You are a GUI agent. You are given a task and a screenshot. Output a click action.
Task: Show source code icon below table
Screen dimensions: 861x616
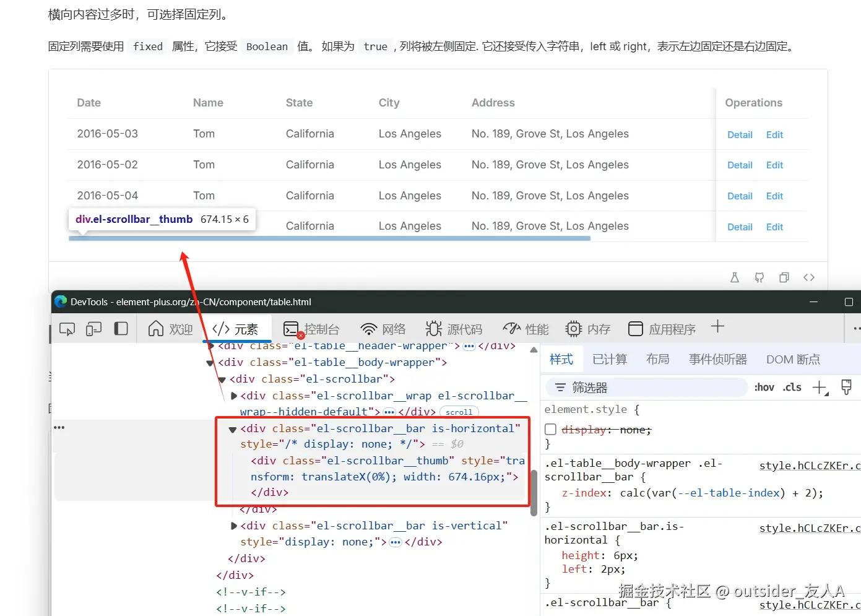(809, 277)
